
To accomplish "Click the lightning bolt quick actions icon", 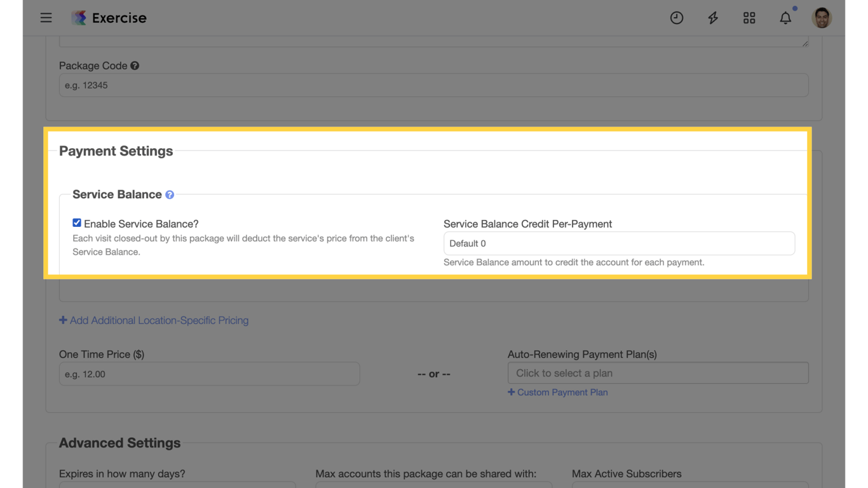I will [712, 17].
